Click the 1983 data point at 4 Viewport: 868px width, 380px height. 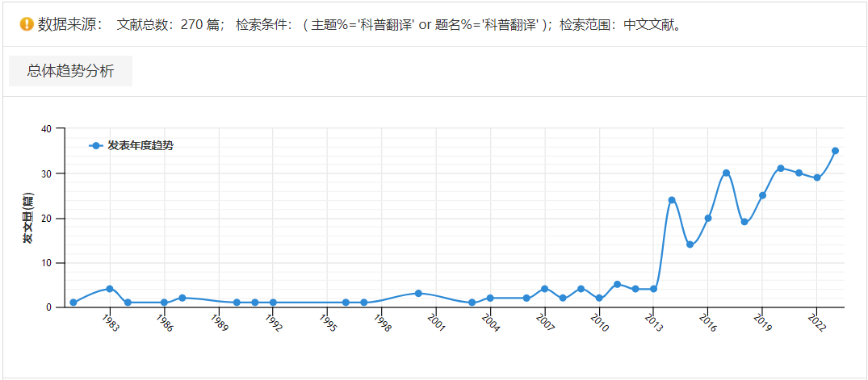pos(110,289)
